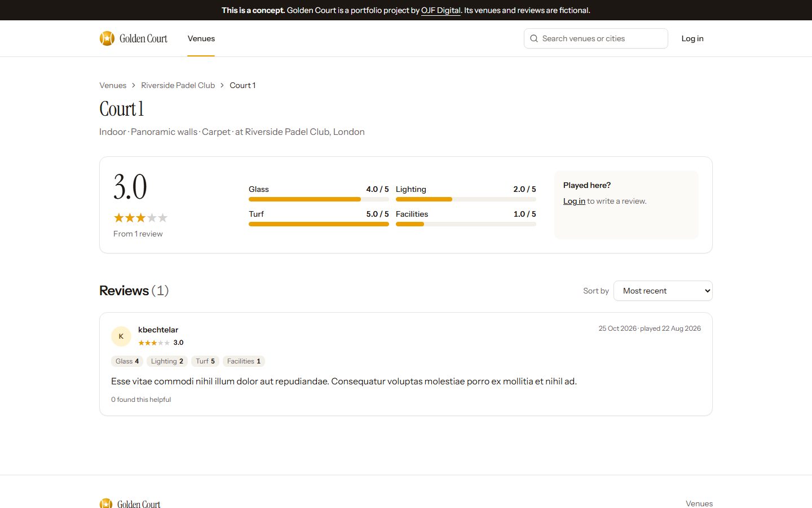Click the overall star rating under 3.0
The height and width of the screenshot is (508, 812).
[140, 218]
